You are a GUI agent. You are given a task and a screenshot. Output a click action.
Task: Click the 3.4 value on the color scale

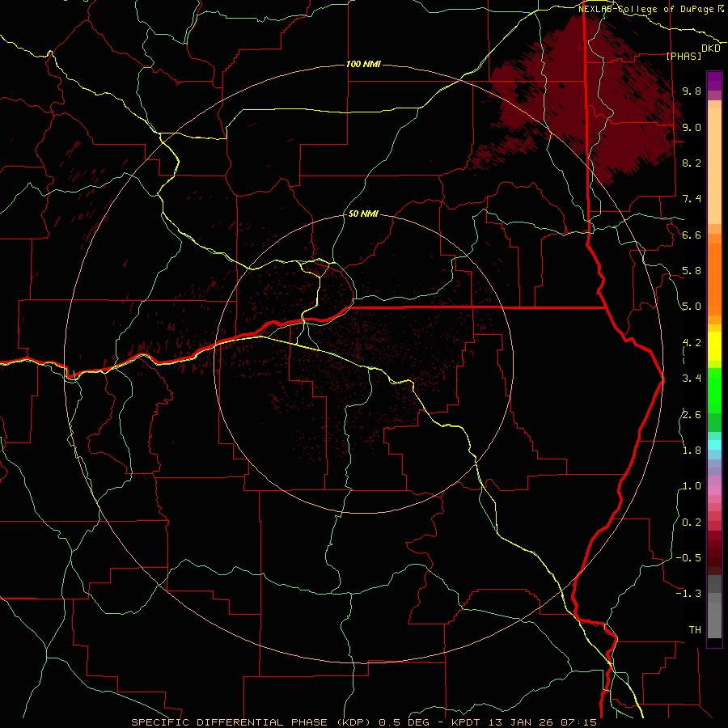tap(692, 379)
